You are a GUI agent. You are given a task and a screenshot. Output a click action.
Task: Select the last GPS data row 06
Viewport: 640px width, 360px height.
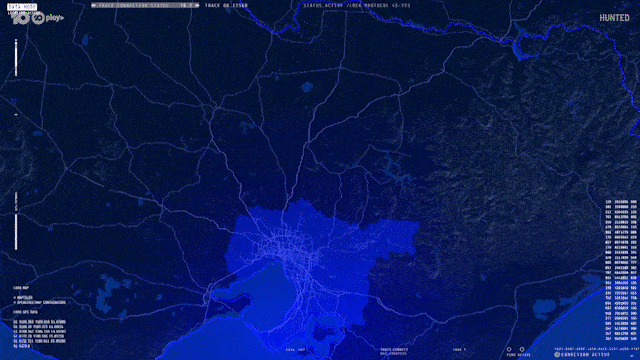[22, 346]
